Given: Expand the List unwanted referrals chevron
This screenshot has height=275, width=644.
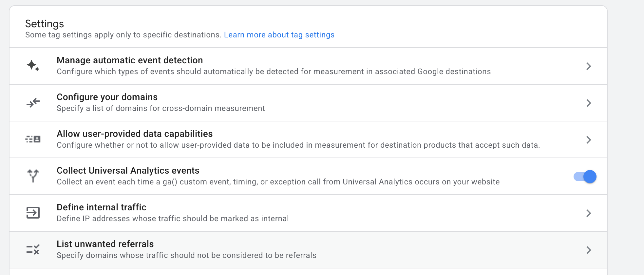Looking at the screenshot, I should point(589,250).
